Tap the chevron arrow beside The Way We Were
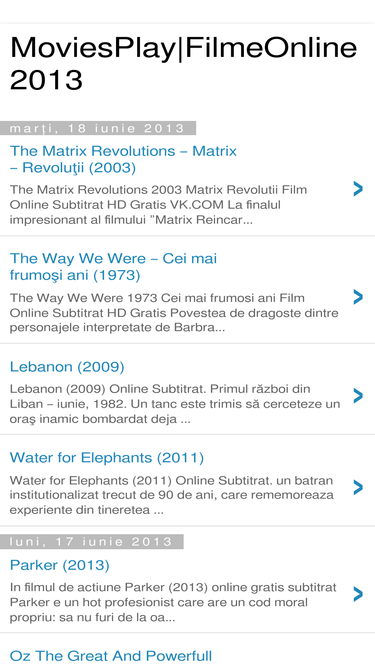The image size is (375, 667). (x=358, y=297)
